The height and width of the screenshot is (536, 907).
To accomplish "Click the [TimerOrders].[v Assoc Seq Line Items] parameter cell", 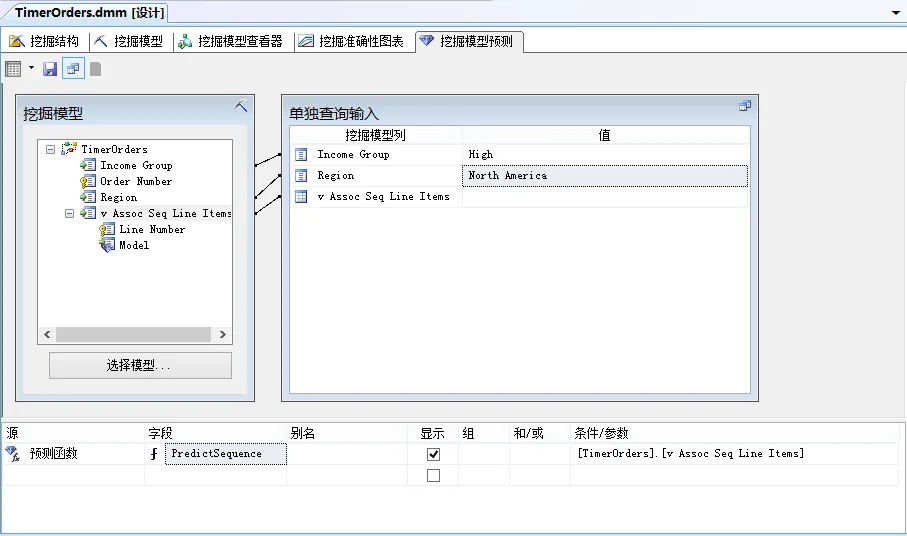I will click(x=735, y=454).
